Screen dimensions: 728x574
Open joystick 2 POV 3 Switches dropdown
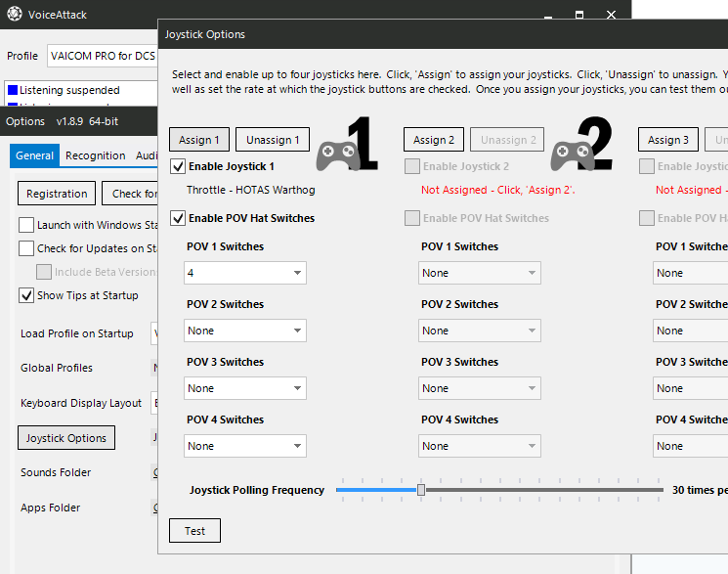click(x=480, y=388)
